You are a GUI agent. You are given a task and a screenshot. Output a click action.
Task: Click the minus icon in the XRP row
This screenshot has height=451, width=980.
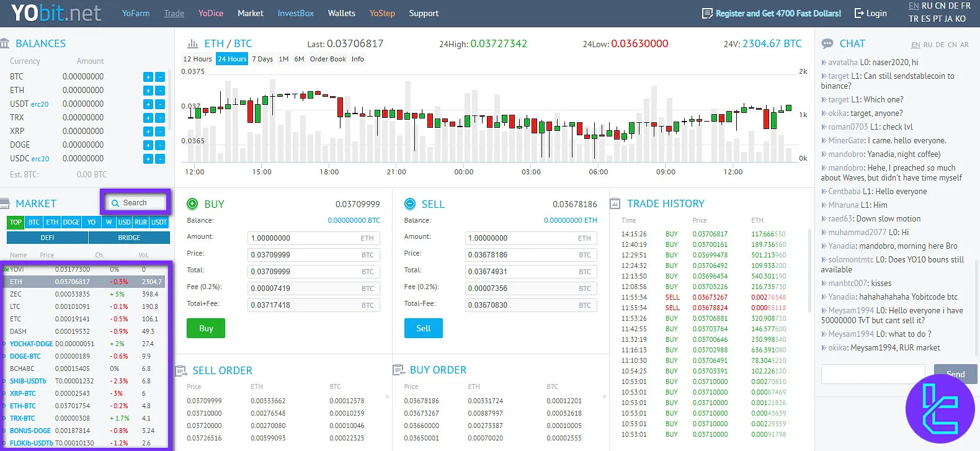160,132
